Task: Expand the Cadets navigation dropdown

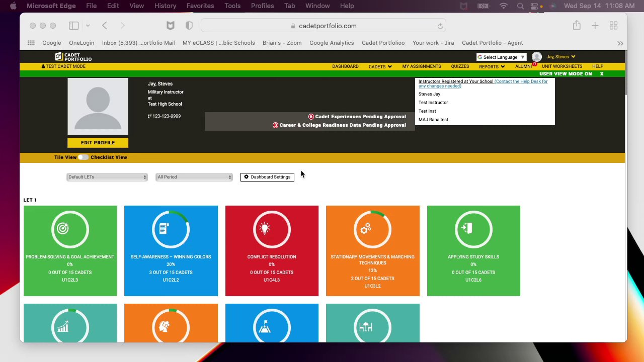Action: (x=380, y=67)
